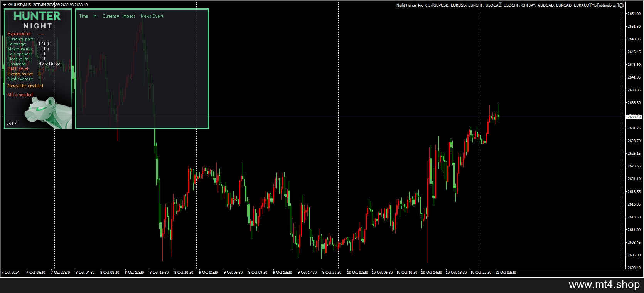
Task: Click the OHLC values beside XAUUSD,M15
Action: click(60, 5)
